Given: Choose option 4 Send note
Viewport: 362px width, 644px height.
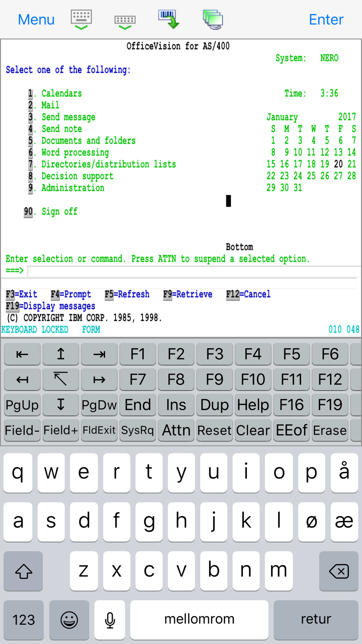Looking at the screenshot, I should point(55,129).
